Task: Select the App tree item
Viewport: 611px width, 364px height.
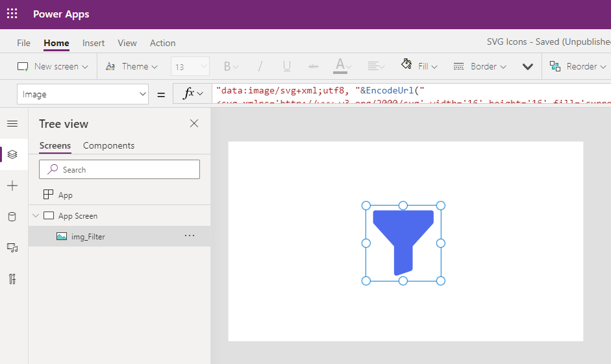Action: pos(119,195)
